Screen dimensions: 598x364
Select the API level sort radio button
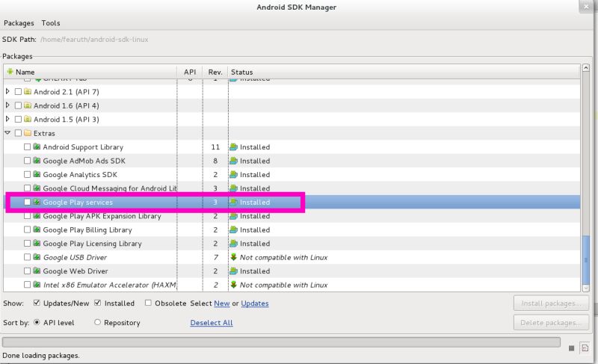pos(37,322)
